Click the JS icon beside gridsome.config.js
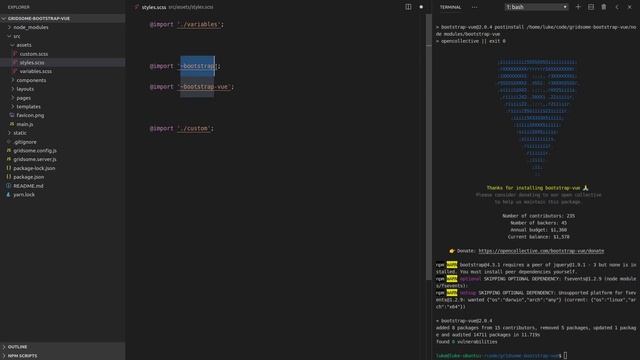The height and width of the screenshot is (360, 640). tap(9, 151)
